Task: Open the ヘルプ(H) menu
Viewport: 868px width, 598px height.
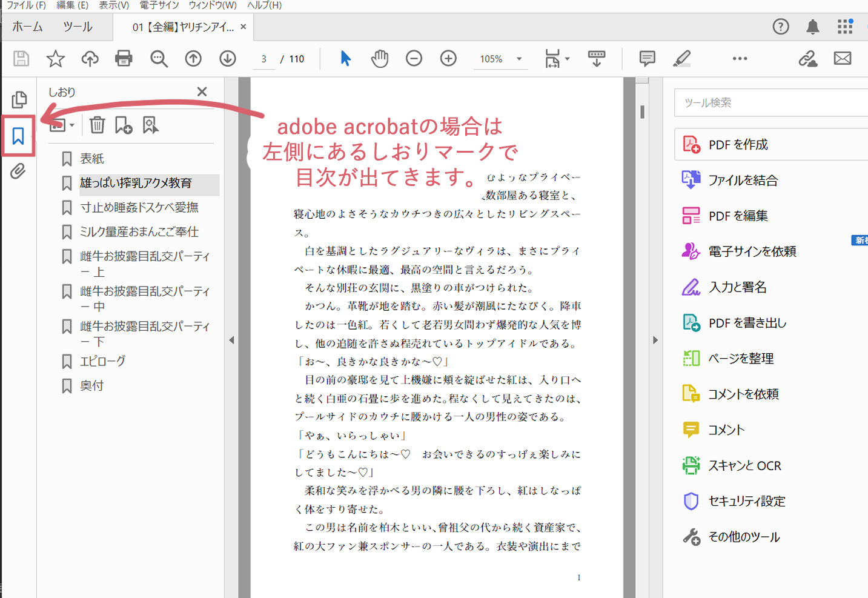Action: coord(264,5)
